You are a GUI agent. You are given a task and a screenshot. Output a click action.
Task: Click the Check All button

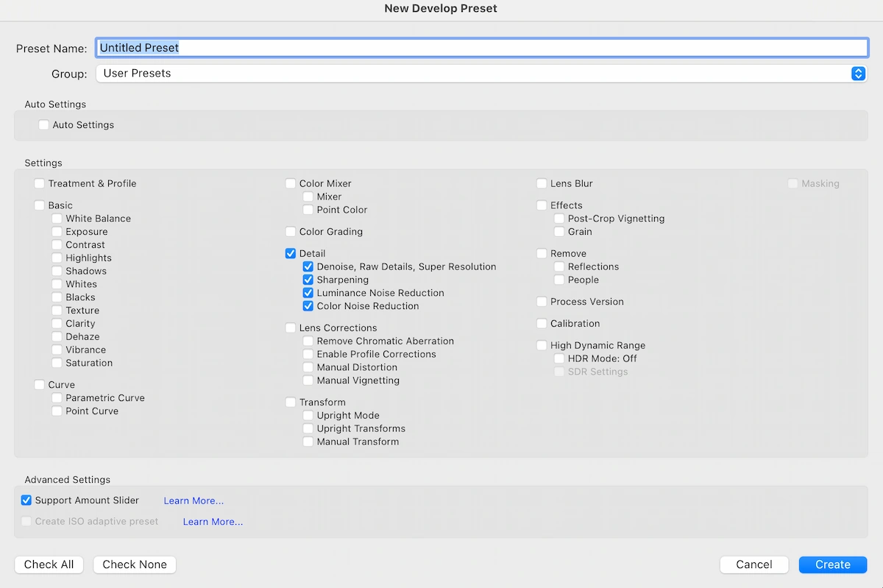click(x=49, y=564)
